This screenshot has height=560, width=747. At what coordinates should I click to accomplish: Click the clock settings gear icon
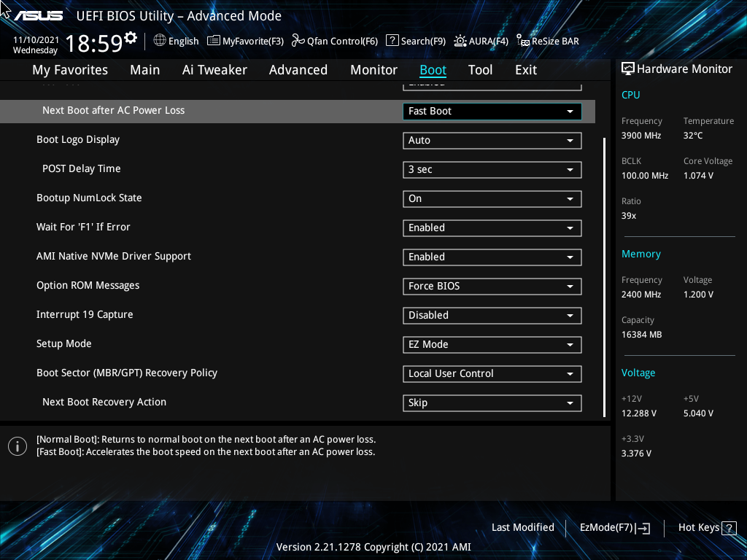[x=131, y=38]
